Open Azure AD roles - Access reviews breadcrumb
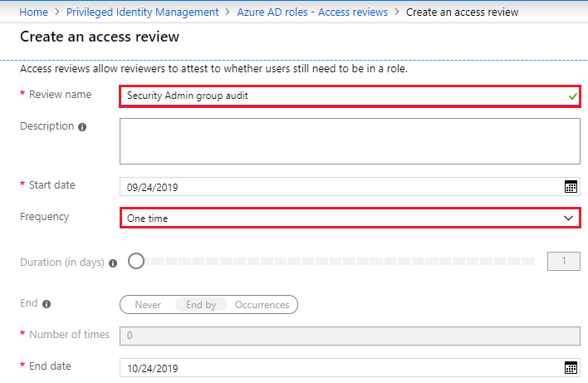This screenshot has width=588, height=383. point(312,12)
